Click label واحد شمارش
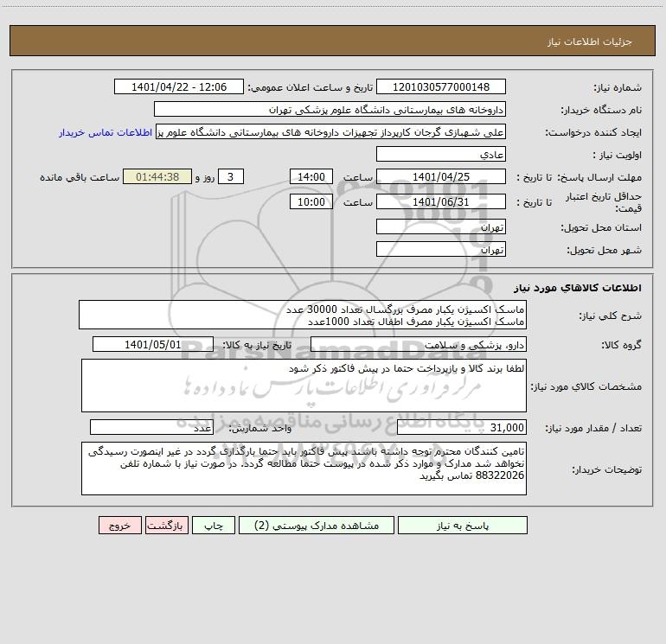Viewport: 666px width, 644px height. click(x=260, y=429)
